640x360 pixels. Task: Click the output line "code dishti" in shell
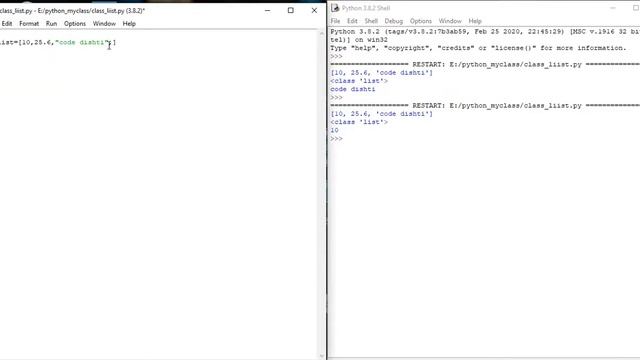[x=353, y=89]
